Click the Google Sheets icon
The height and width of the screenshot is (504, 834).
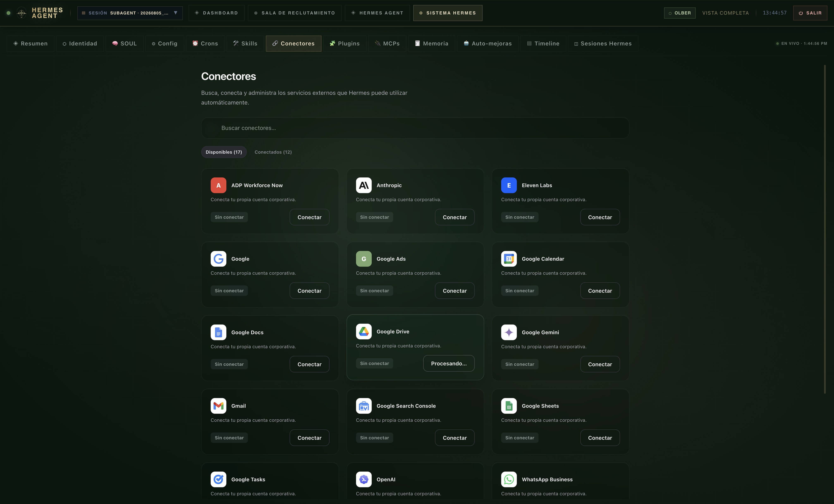point(509,405)
